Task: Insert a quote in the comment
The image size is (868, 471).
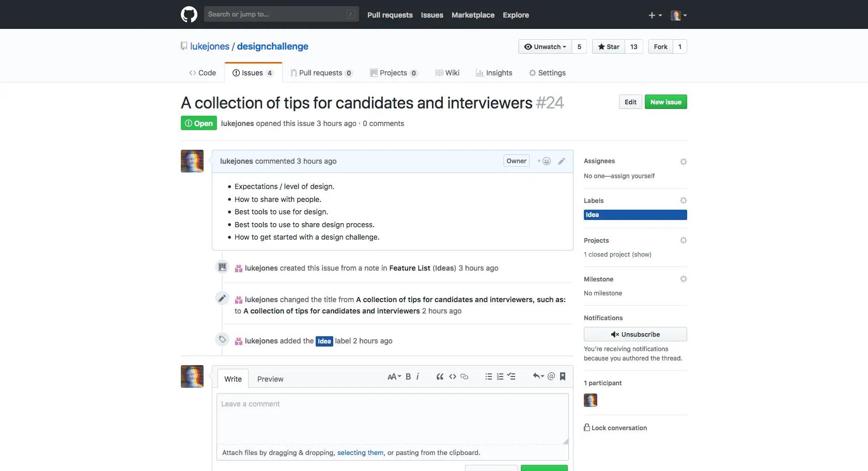Action: (440, 376)
